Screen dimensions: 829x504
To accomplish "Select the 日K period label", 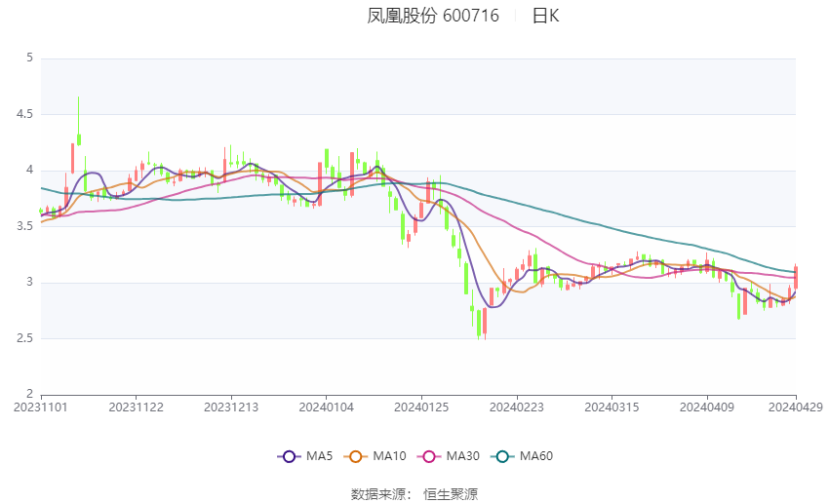I will coord(545,16).
